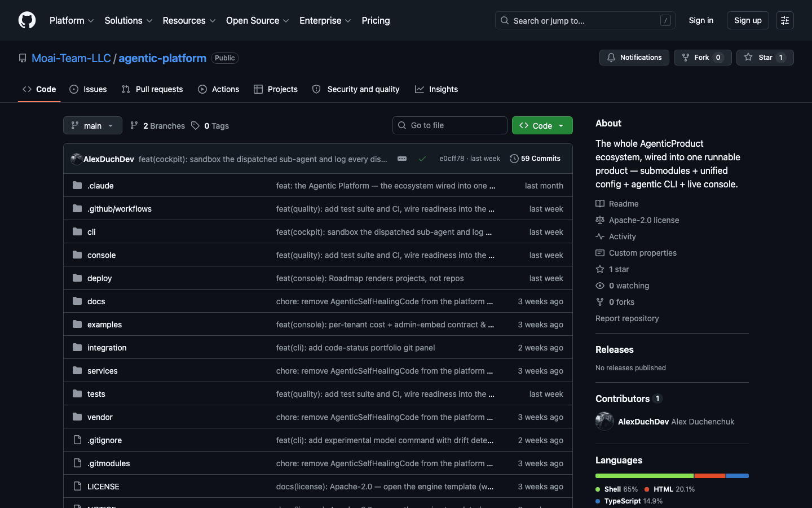The image size is (812, 508).
Task: Open the deploy folder icon
Action: [x=77, y=278]
